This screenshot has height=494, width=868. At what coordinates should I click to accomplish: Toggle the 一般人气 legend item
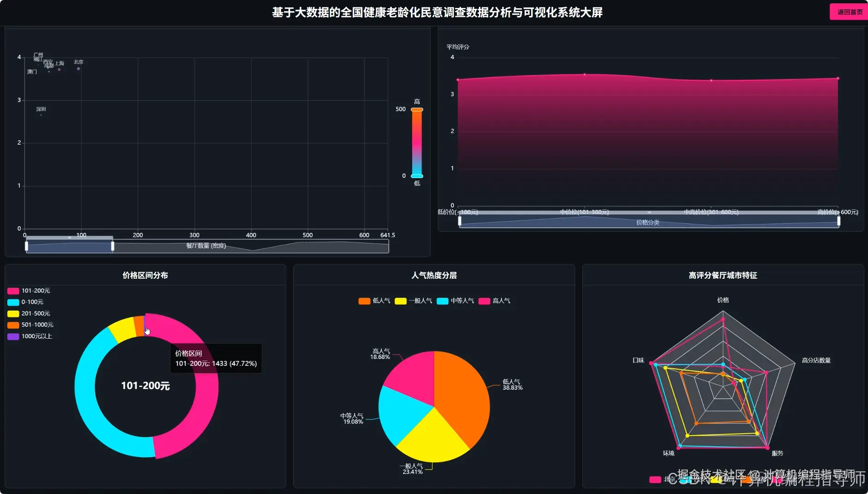(x=413, y=301)
